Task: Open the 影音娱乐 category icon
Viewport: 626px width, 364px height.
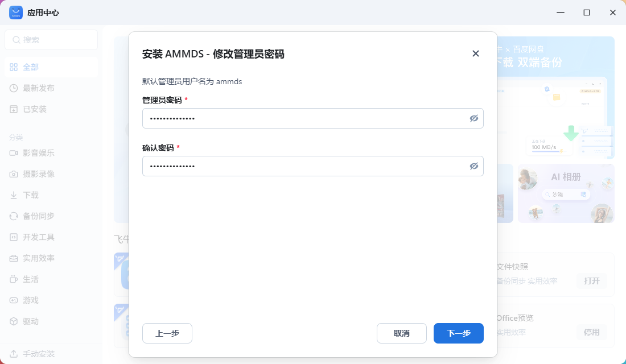Action: coord(13,152)
